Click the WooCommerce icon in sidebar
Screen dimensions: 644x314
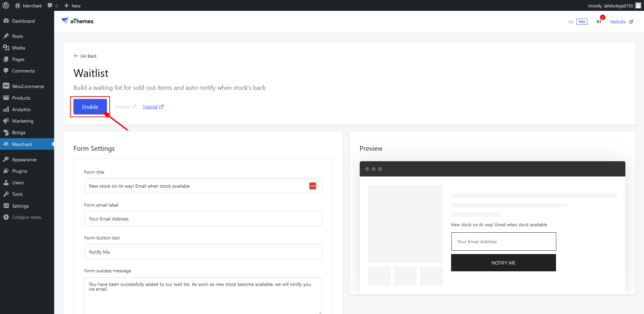point(6,86)
